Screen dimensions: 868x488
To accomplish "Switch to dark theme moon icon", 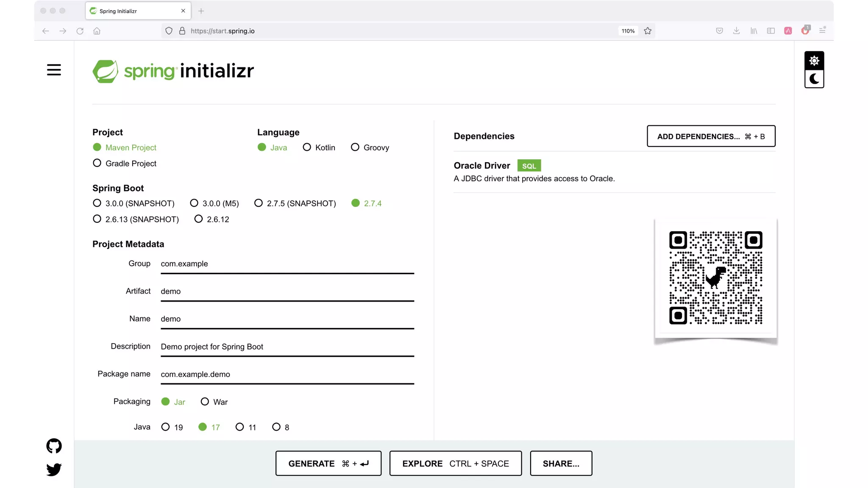I will click(814, 79).
